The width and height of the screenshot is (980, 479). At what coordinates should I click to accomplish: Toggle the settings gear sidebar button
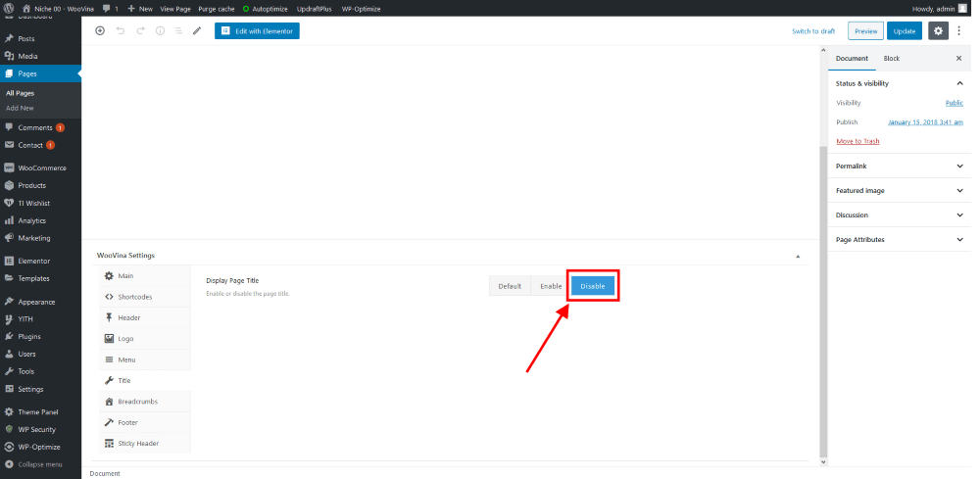click(938, 31)
